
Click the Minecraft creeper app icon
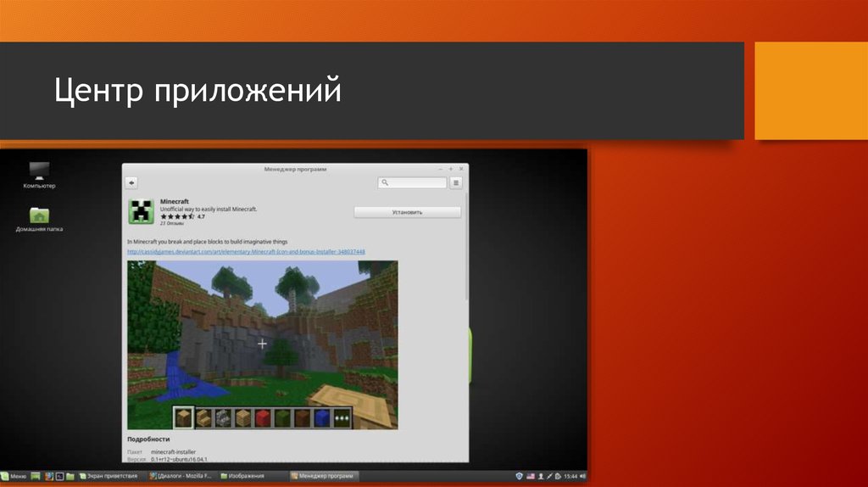pos(142,211)
